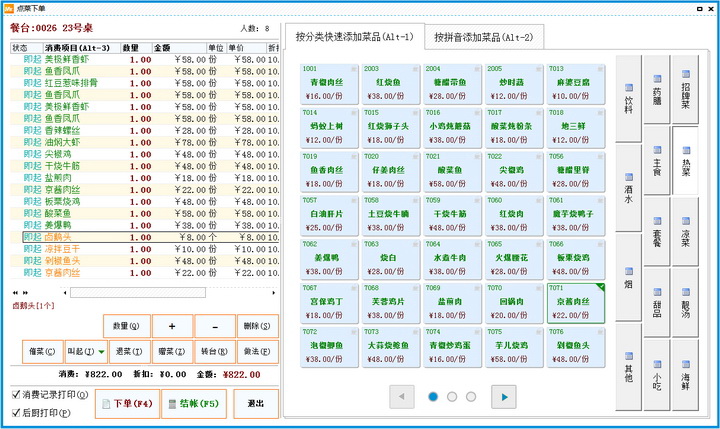
Task: Select the second page indicator dot
Action: (453, 397)
